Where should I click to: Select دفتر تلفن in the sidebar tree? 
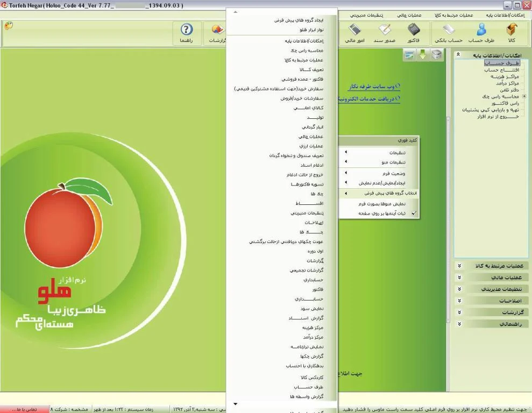509,90
